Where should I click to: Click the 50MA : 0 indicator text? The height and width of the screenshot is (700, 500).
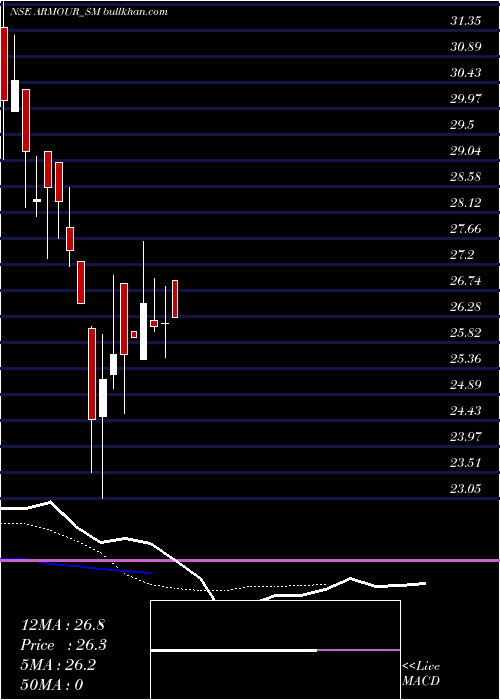[x=52, y=684]
